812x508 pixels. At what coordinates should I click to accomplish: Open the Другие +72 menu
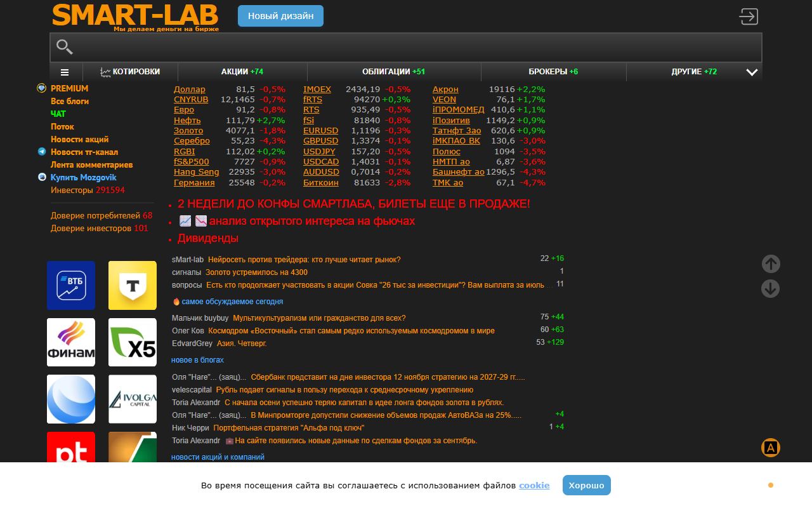(x=694, y=72)
